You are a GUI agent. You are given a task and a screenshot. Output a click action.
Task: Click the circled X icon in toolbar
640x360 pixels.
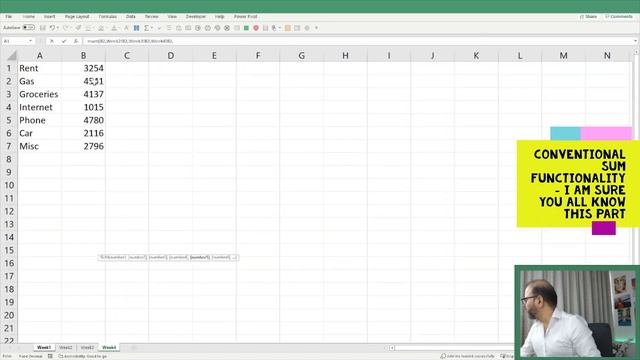point(227,28)
